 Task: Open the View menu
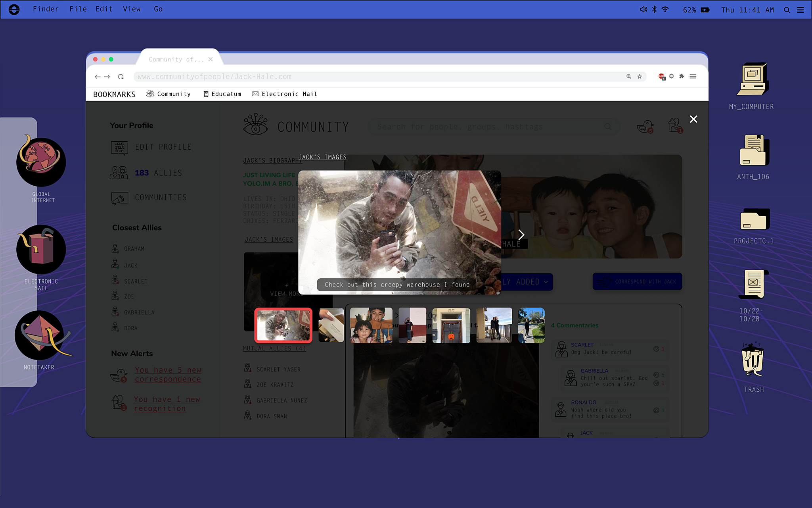(132, 9)
